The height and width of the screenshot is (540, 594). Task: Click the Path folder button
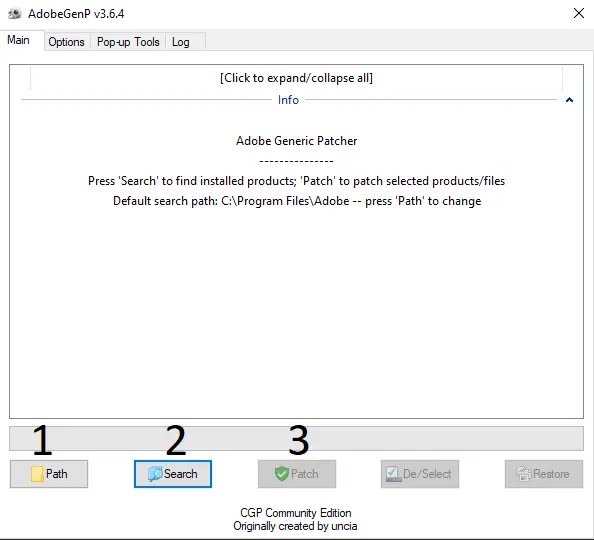pyautogui.click(x=49, y=474)
